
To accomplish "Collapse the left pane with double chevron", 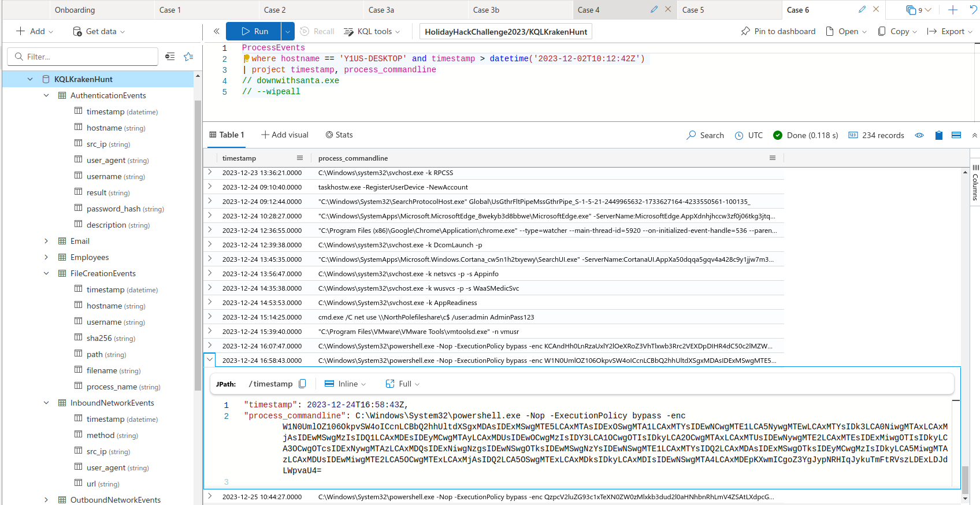I will click(216, 31).
